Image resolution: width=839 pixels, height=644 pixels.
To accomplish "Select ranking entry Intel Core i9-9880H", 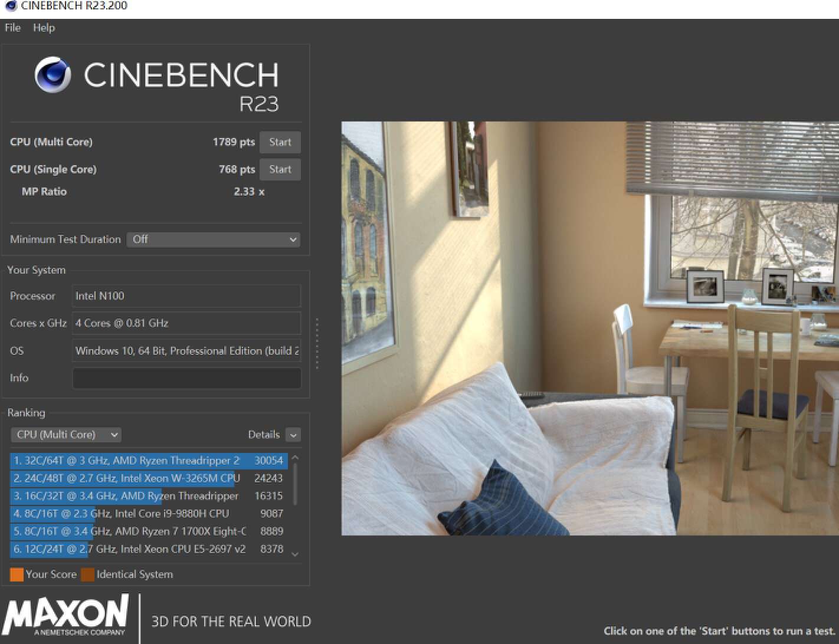I will coord(149,514).
